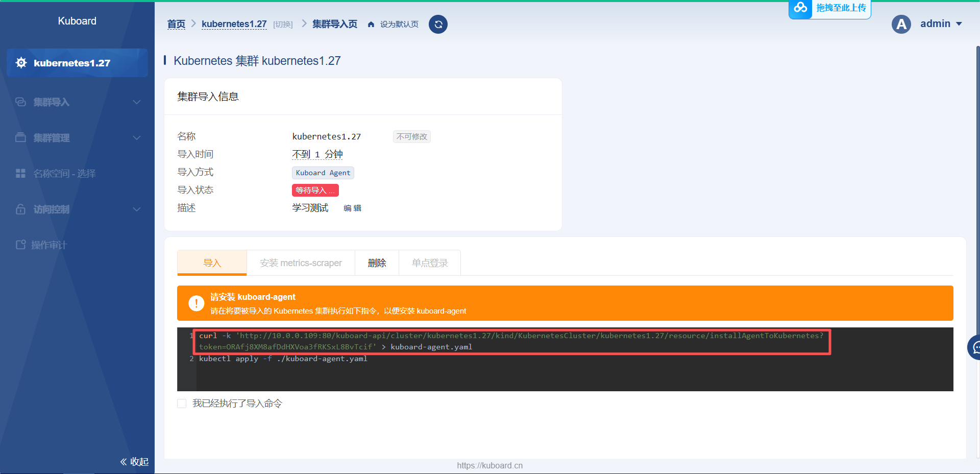Click the Kuboard logo title
Image resolution: width=980 pixels, height=474 pixels.
coord(77,21)
